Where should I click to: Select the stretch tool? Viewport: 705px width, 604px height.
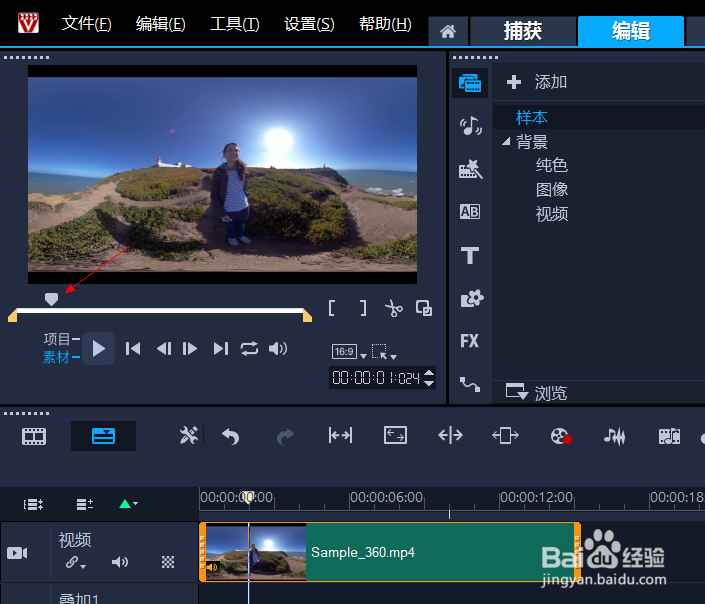click(395, 435)
